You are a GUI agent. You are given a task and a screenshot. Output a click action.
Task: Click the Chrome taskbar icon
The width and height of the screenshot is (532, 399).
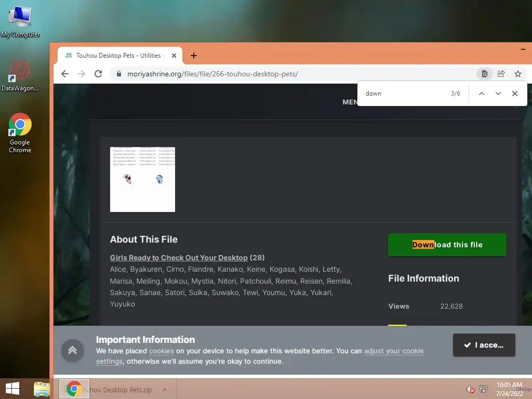point(74,389)
